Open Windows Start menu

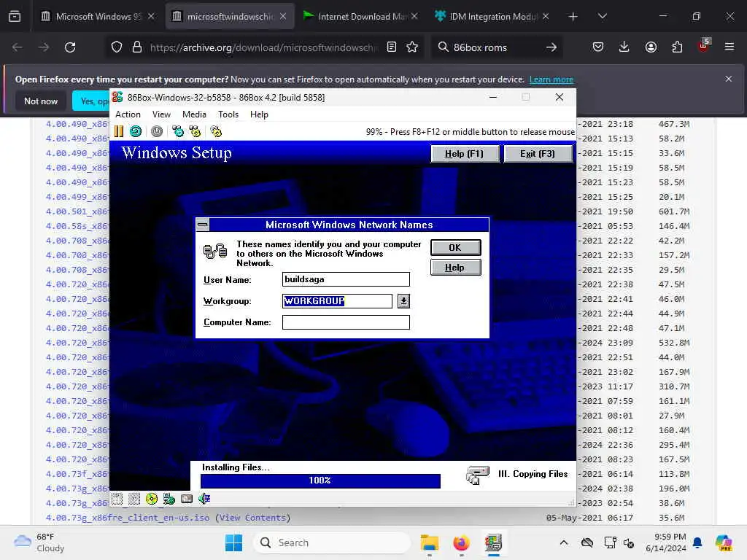pos(233,542)
